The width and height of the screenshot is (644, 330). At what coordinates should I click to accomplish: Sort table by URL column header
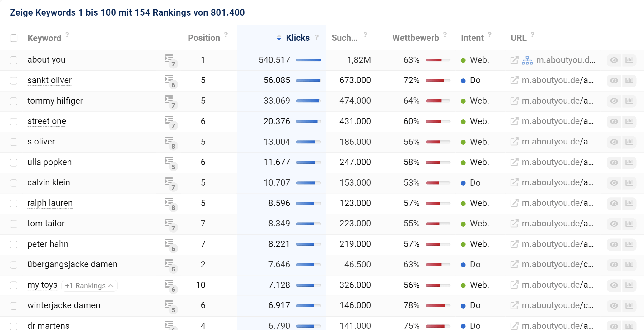tap(519, 38)
